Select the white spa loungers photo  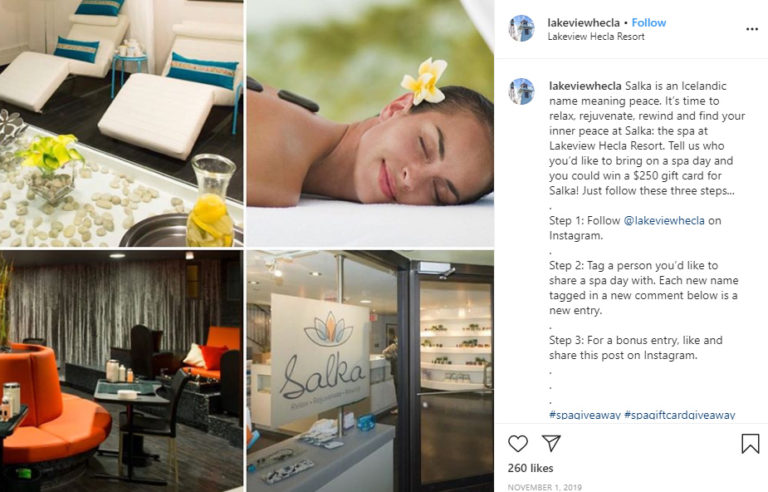121,123
